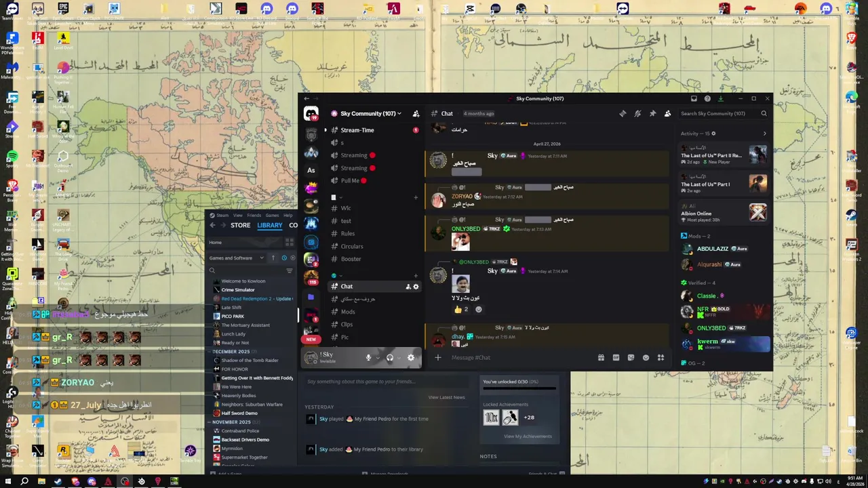Add reaction next to thumbs-up
The image size is (868, 488).
(x=479, y=310)
